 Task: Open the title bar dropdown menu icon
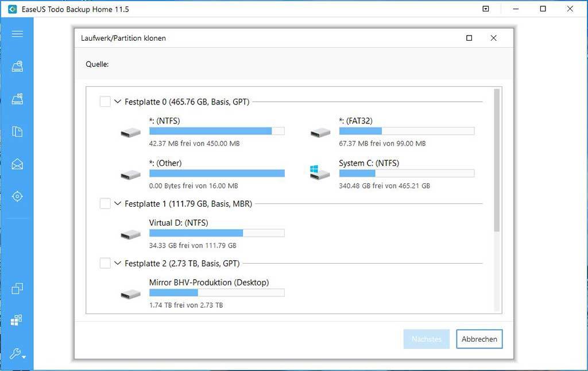[486, 9]
